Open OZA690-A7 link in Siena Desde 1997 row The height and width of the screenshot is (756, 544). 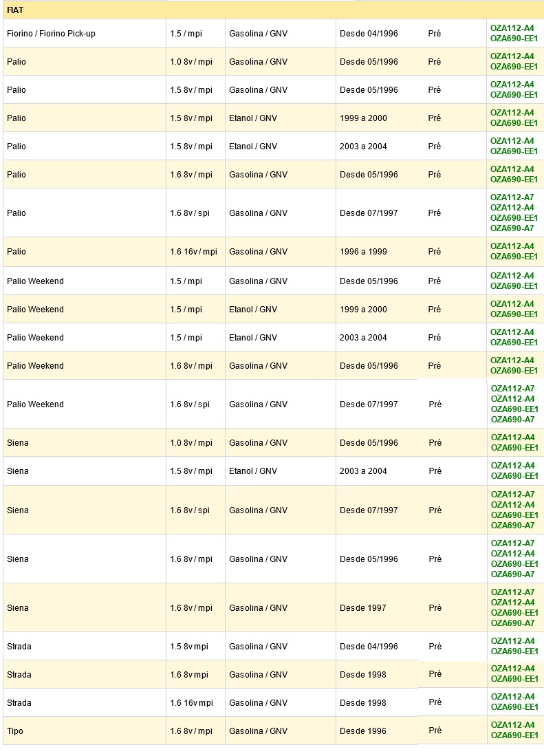pos(512,623)
